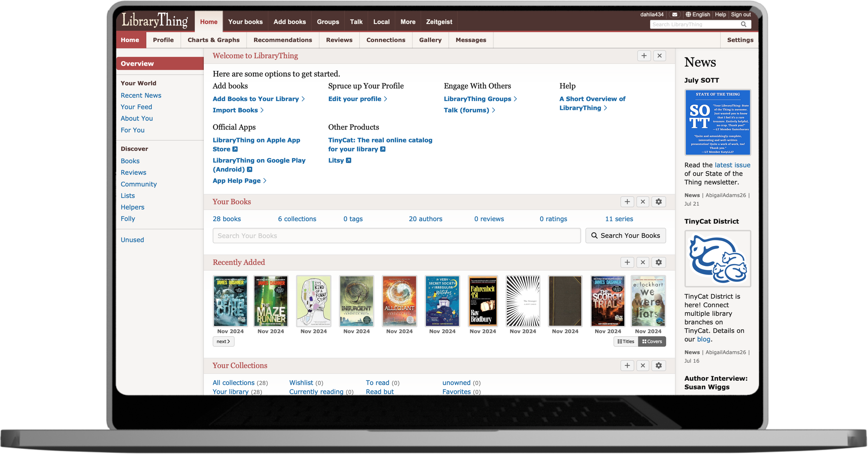This screenshot has height=454, width=868.
Task: Open Your Books module settings gear
Action: [x=658, y=202]
